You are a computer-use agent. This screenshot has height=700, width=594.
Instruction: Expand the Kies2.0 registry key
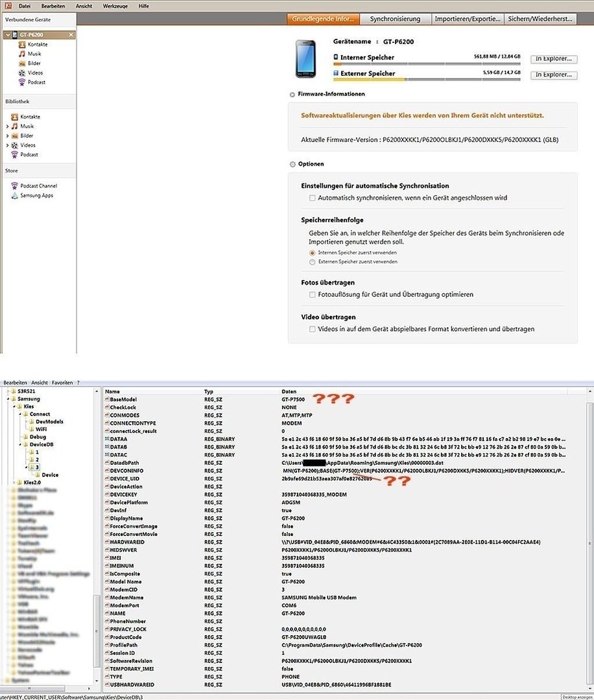tap(14, 483)
